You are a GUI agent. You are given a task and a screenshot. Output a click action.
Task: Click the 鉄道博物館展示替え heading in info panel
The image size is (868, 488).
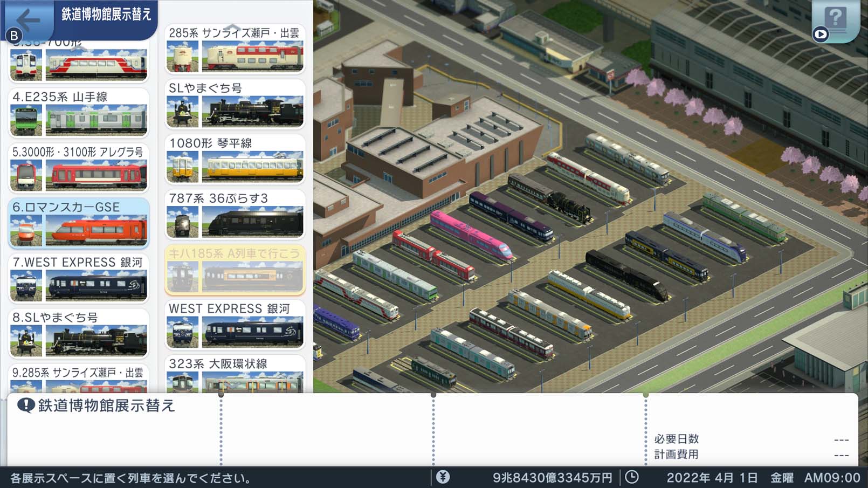point(107,405)
